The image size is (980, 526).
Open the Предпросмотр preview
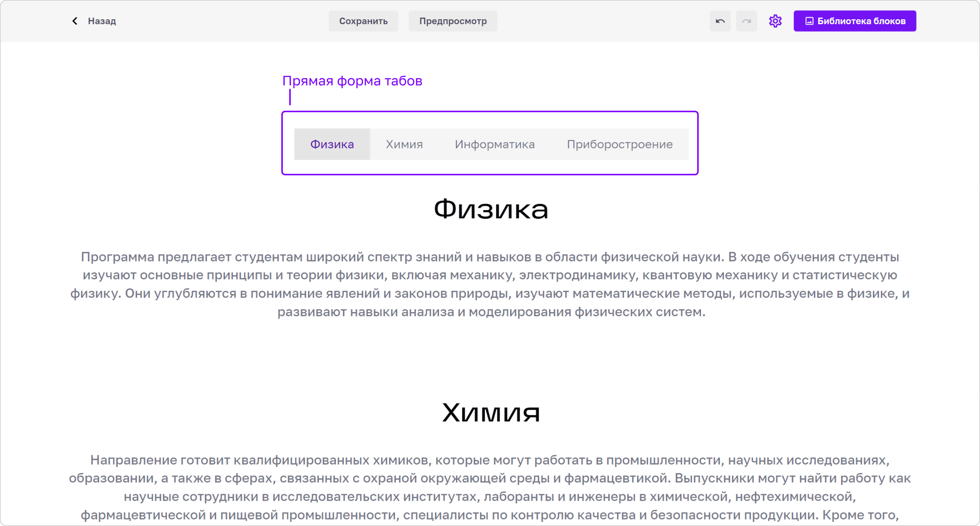[x=453, y=21]
